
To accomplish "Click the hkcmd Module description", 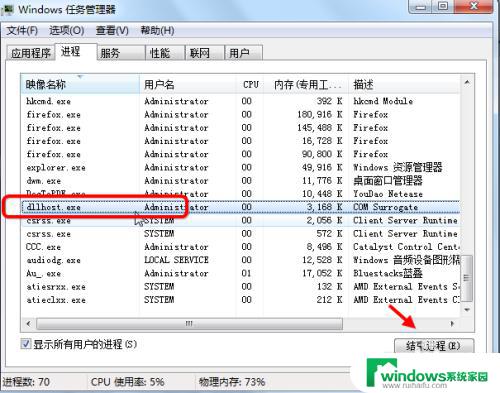I will click(383, 101).
